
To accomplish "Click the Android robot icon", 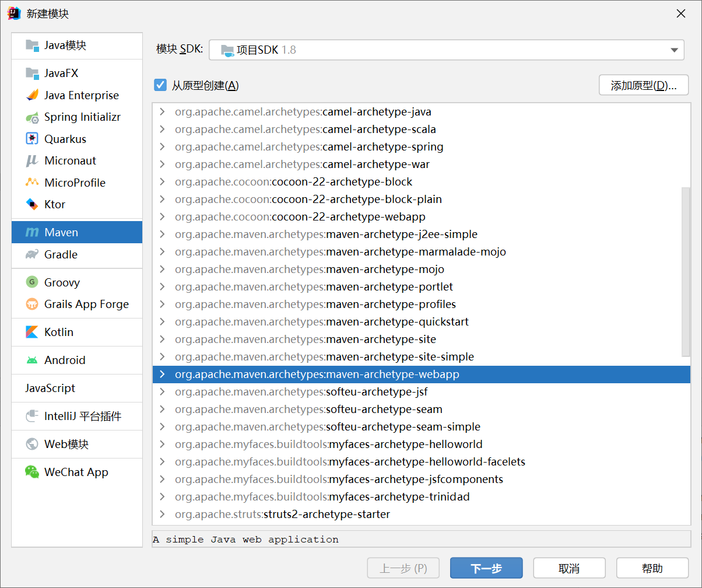I will click(32, 360).
